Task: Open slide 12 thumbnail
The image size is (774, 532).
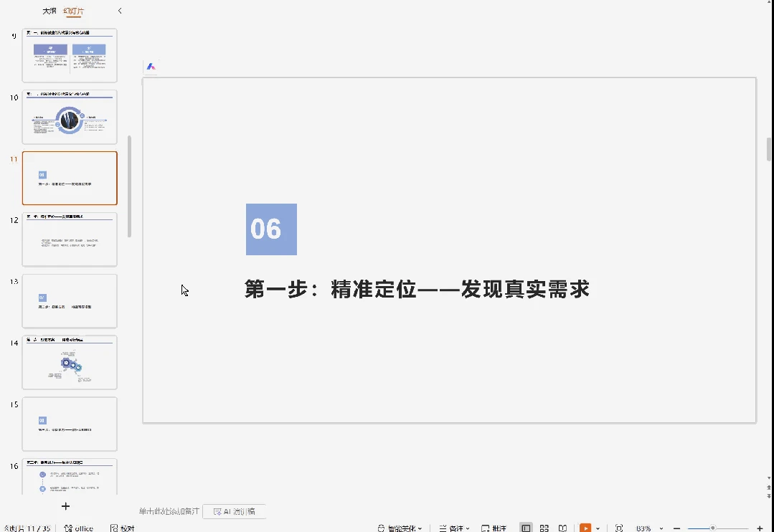Action: (70, 239)
